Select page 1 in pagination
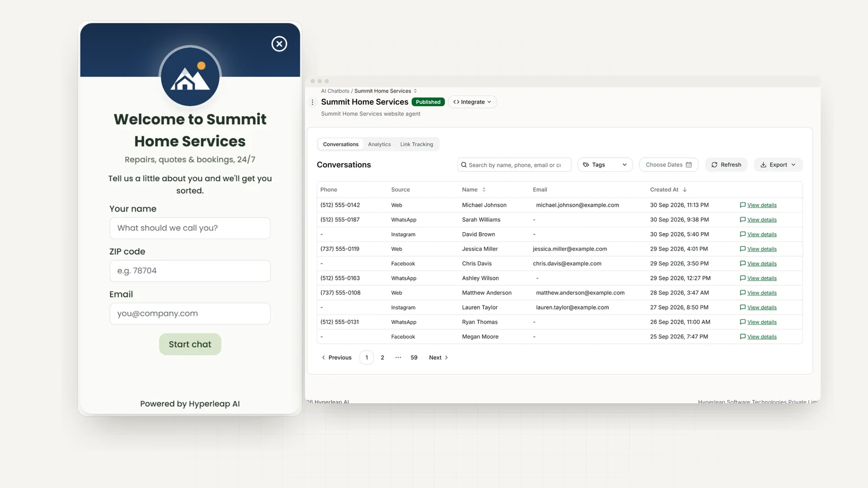The height and width of the screenshot is (488, 868). coord(367,358)
